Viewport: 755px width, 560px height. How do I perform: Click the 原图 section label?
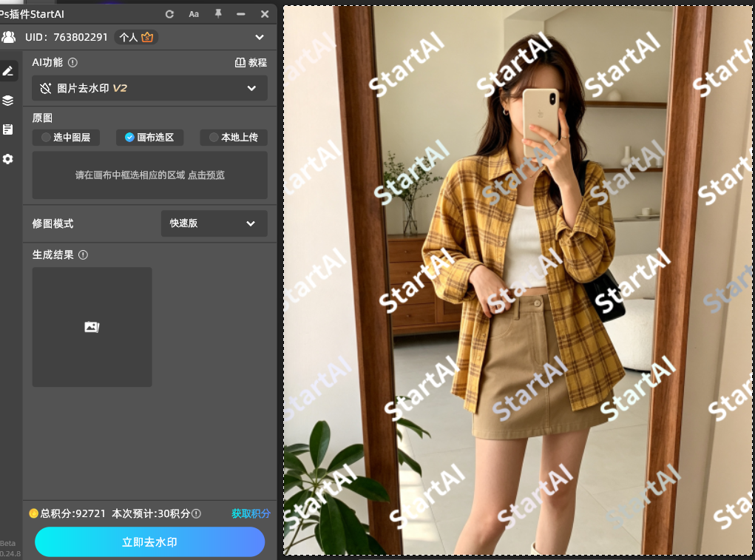tap(42, 118)
